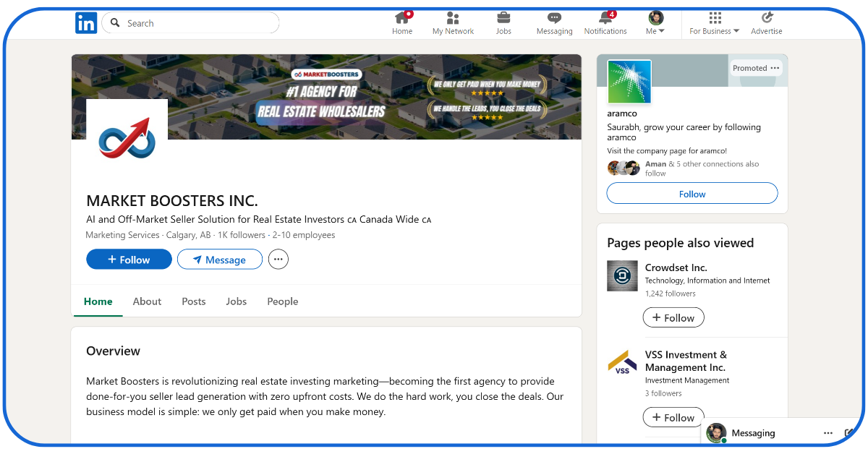Expand the Me profile dropdown
Image resolution: width=868 pixels, height=454 pixels.
tap(655, 23)
